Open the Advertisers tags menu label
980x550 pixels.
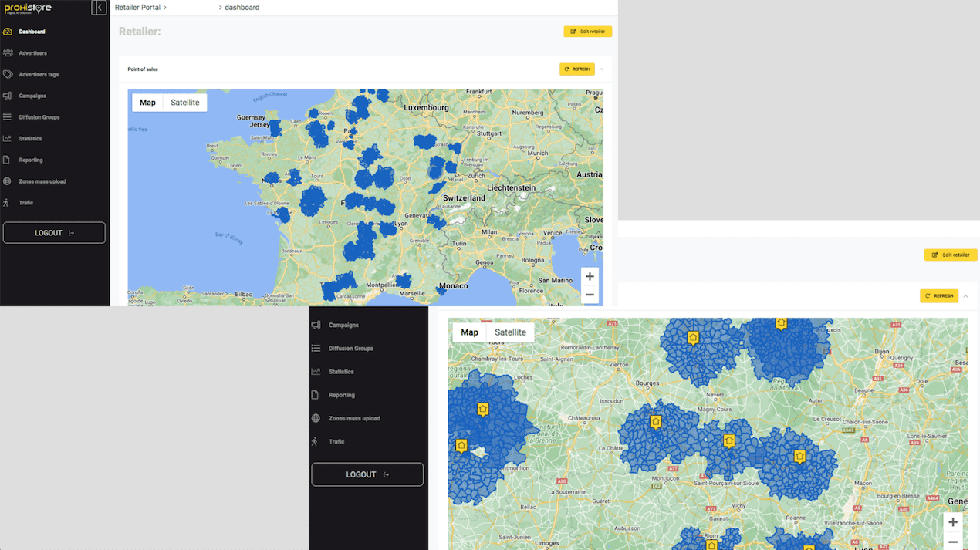(39, 75)
